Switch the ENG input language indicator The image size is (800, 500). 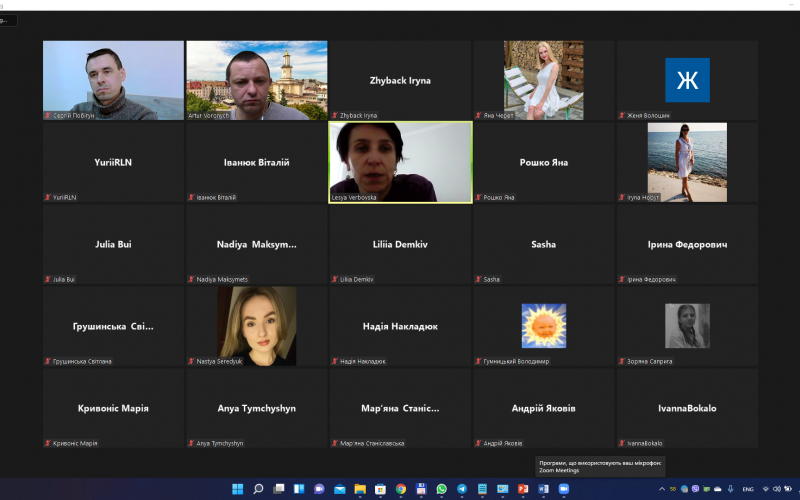pyautogui.click(x=748, y=489)
